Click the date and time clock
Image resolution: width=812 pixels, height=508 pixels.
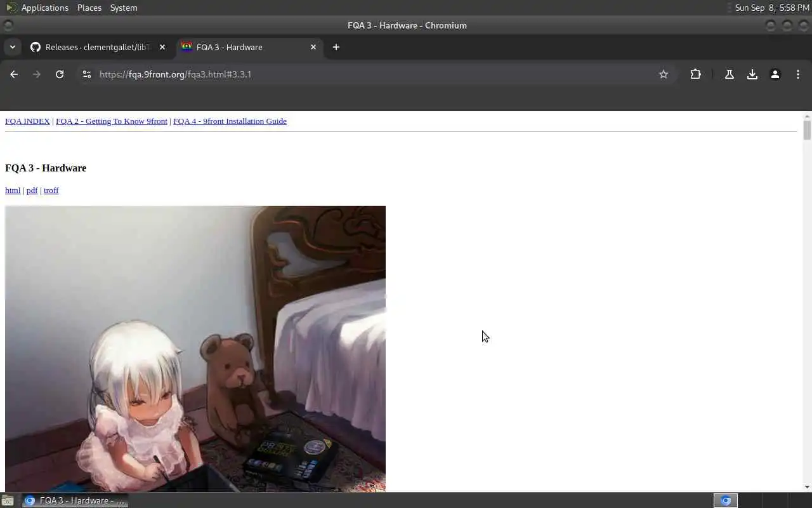pyautogui.click(x=772, y=8)
